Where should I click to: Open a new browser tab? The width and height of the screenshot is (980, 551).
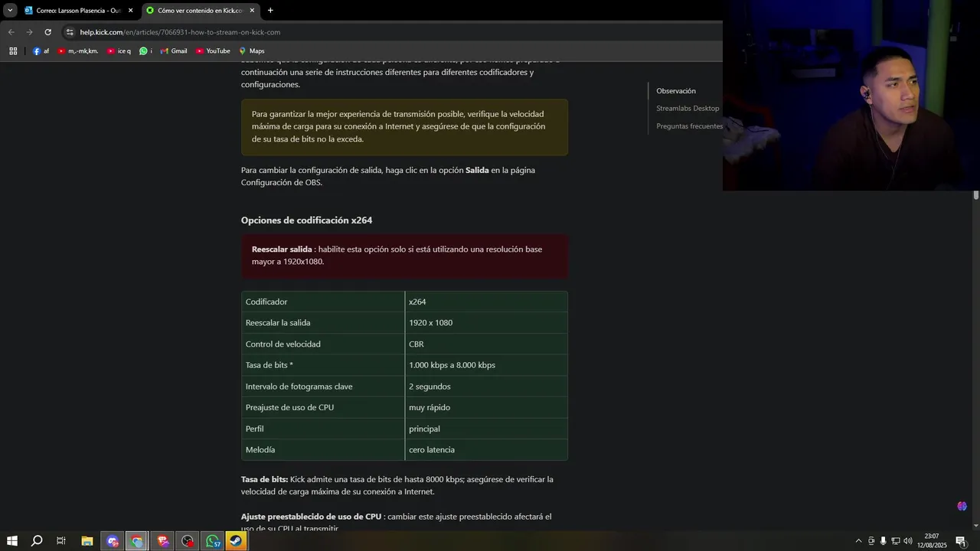click(x=270, y=11)
